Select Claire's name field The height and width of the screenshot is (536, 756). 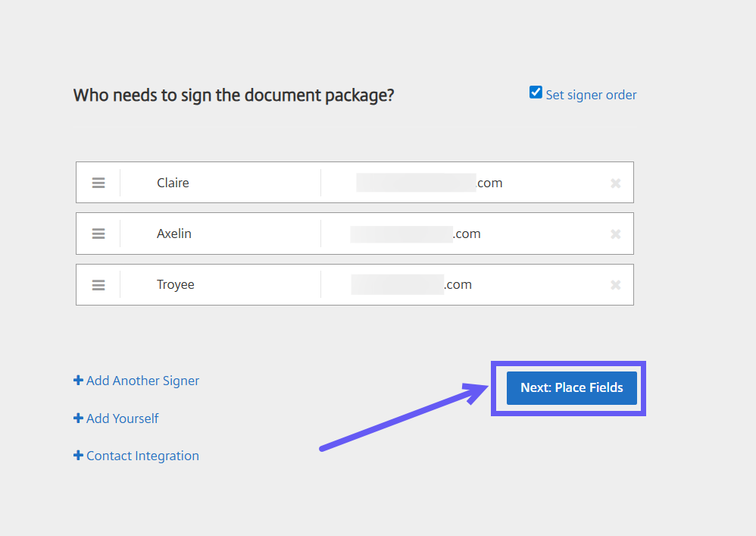[220, 182]
